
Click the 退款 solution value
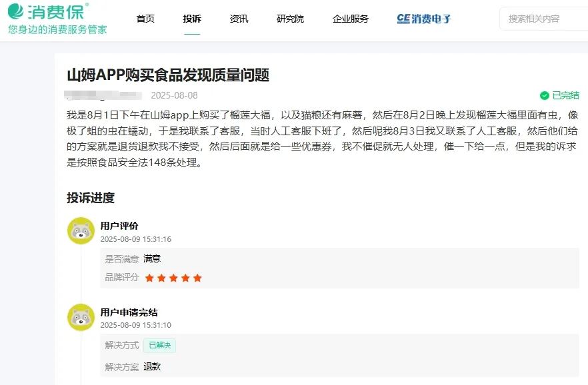152,366
